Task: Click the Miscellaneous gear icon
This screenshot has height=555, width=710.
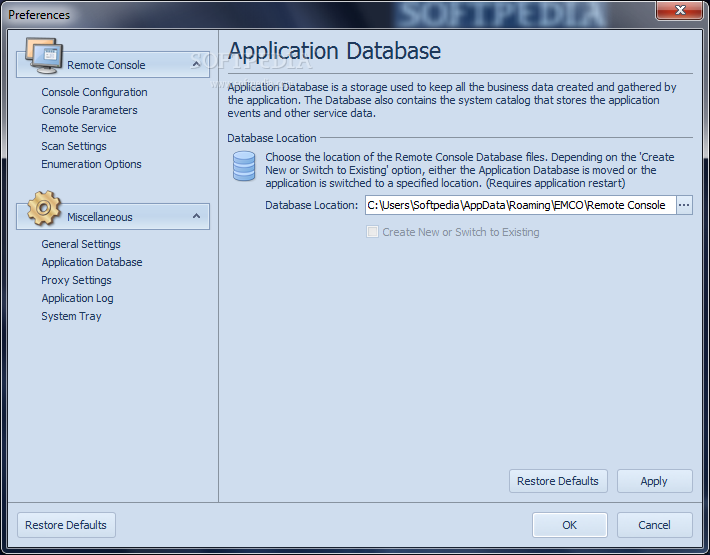Action: pos(43,208)
